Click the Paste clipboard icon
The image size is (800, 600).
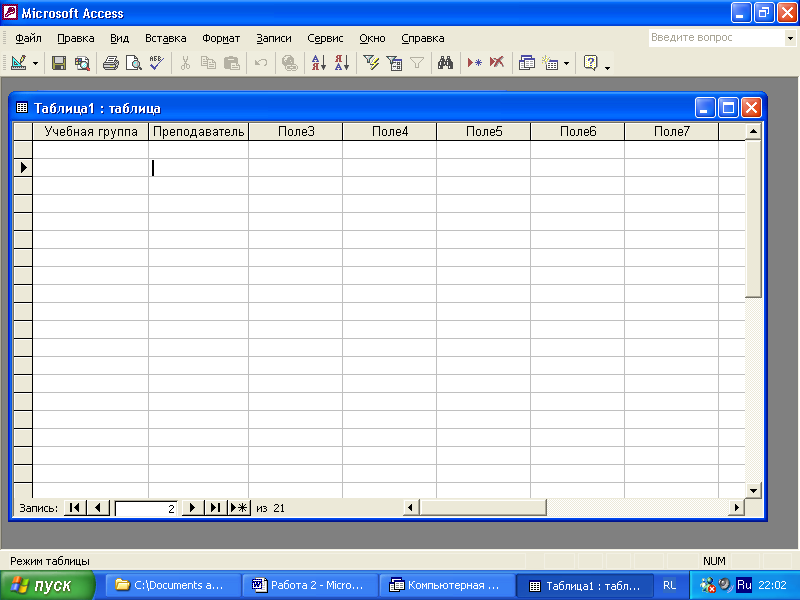[232, 63]
